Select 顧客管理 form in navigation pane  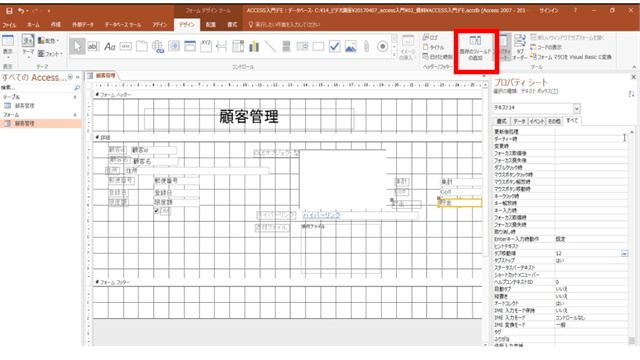click(x=40, y=123)
